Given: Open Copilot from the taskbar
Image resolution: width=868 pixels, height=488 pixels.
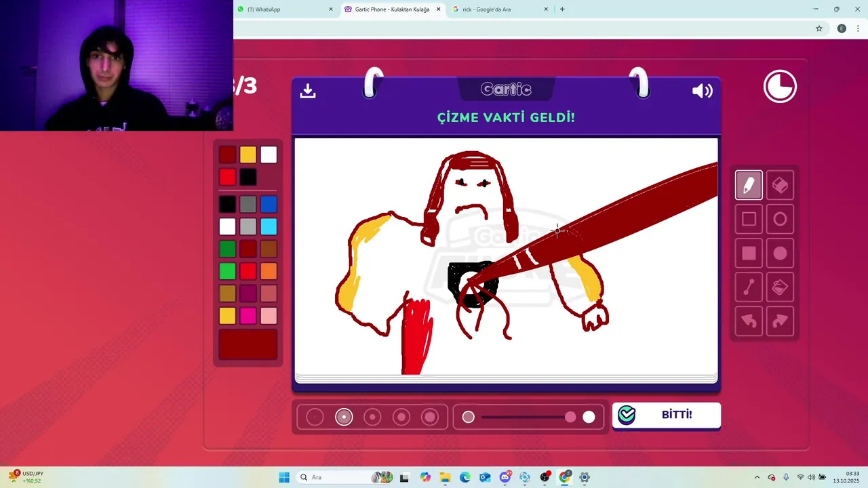Looking at the screenshot, I should 425,477.
